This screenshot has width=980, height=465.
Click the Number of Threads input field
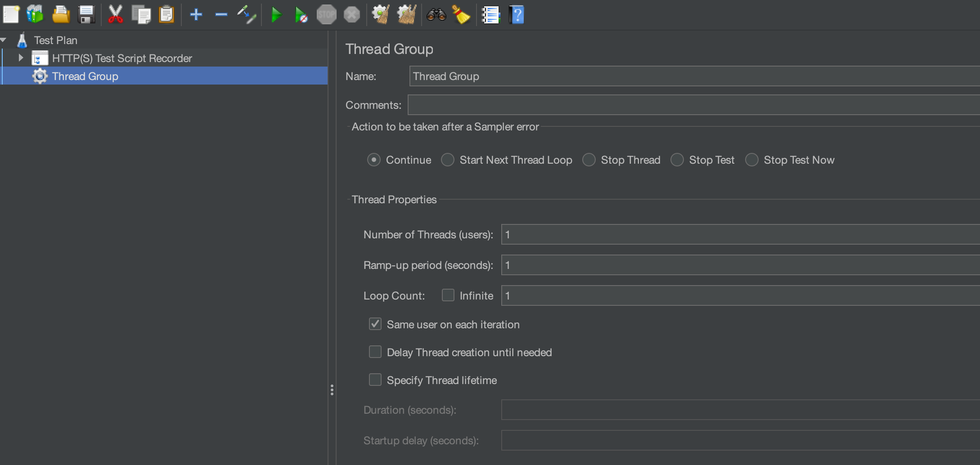(738, 234)
